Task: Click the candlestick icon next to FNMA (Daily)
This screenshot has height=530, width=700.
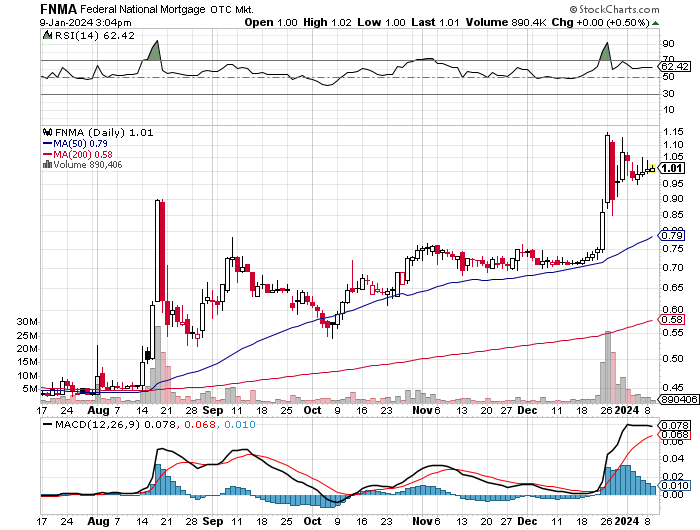Action: coord(47,132)
